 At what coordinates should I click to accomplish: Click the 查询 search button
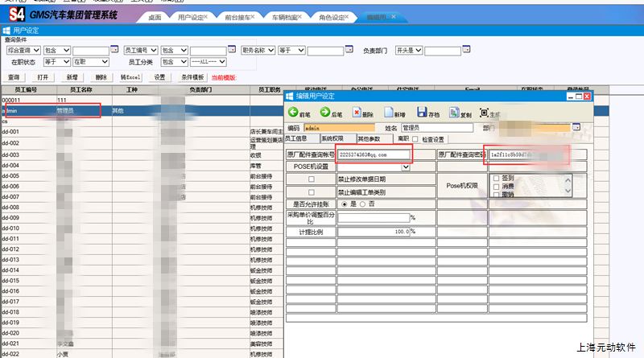(14, 77)
